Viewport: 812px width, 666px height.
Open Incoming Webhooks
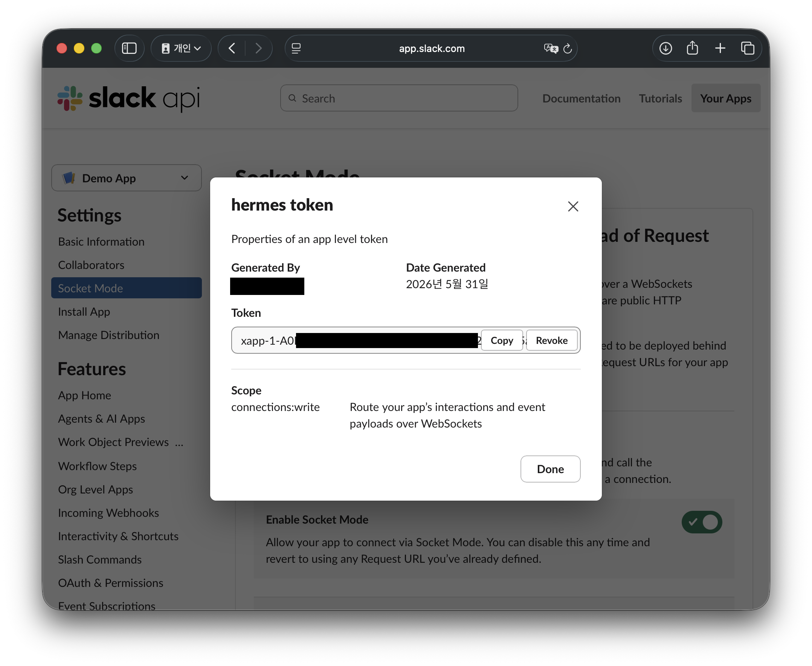coord(108,513)
